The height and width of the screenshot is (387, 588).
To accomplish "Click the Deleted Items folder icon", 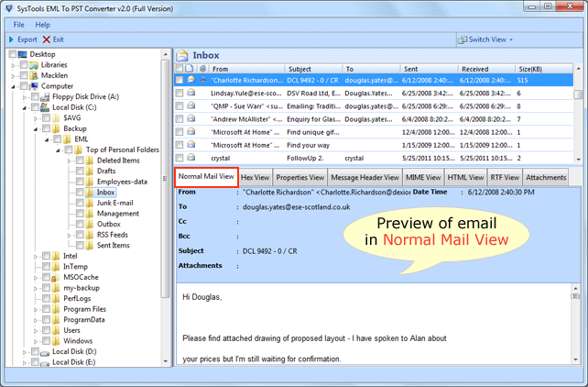I will (89, 160).
